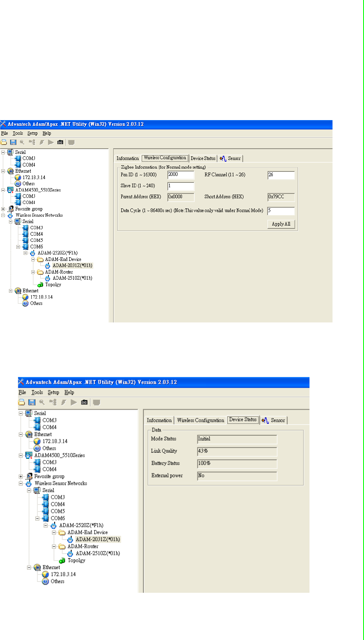The image size is (364, 640).
Task: Select ADAM-2510Z(*01h) in Link Quality window tree
Action: coord(98,553)
